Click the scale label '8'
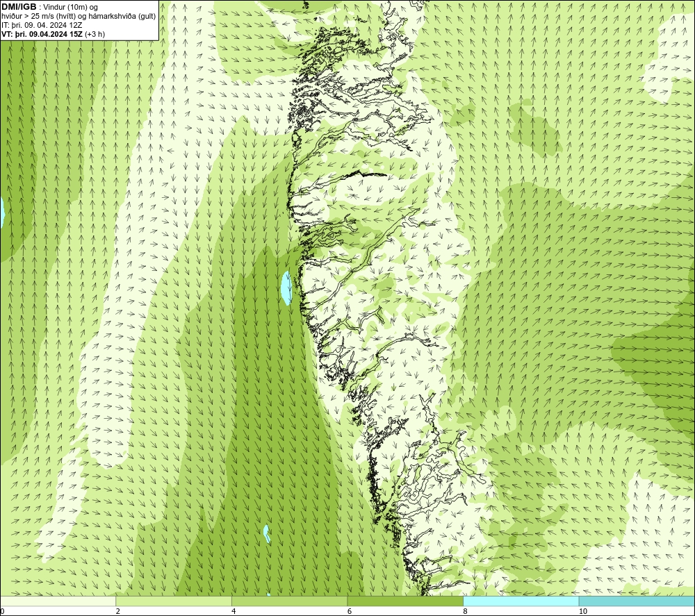This screenshot has width=695, height=616. [465, 611]
